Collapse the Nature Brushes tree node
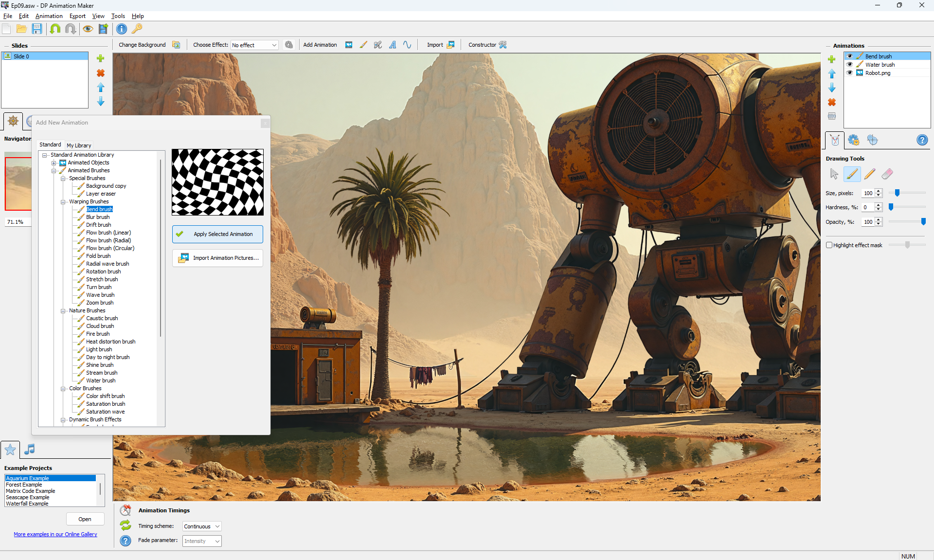This screenshot has width=934, height=560. (63, 310)
